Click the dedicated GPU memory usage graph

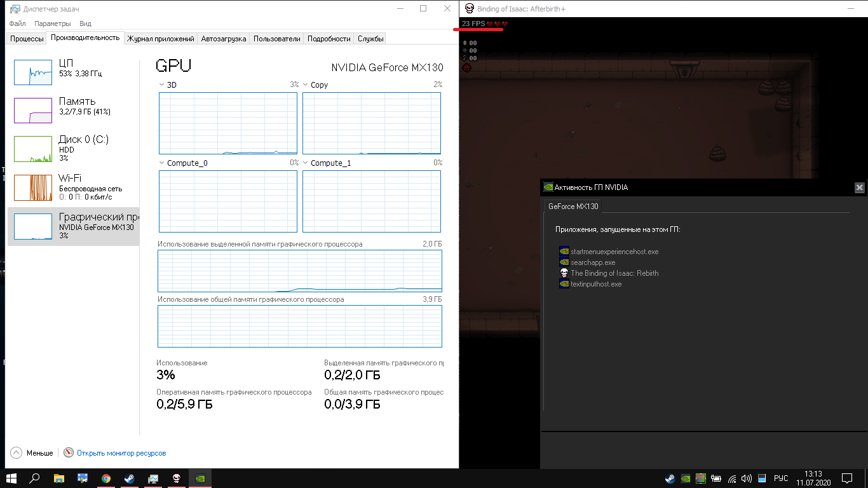click(300, 271)
